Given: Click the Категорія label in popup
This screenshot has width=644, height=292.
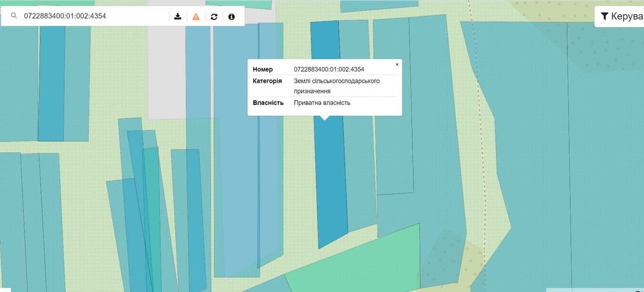Looking at the screenshot, I should click(267, 81).
